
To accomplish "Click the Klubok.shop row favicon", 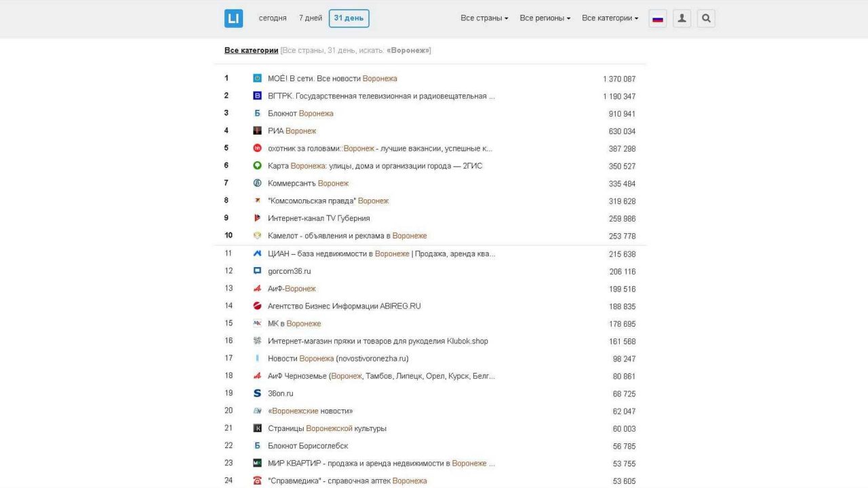I will pyautogui.click(x=257, y=341).
